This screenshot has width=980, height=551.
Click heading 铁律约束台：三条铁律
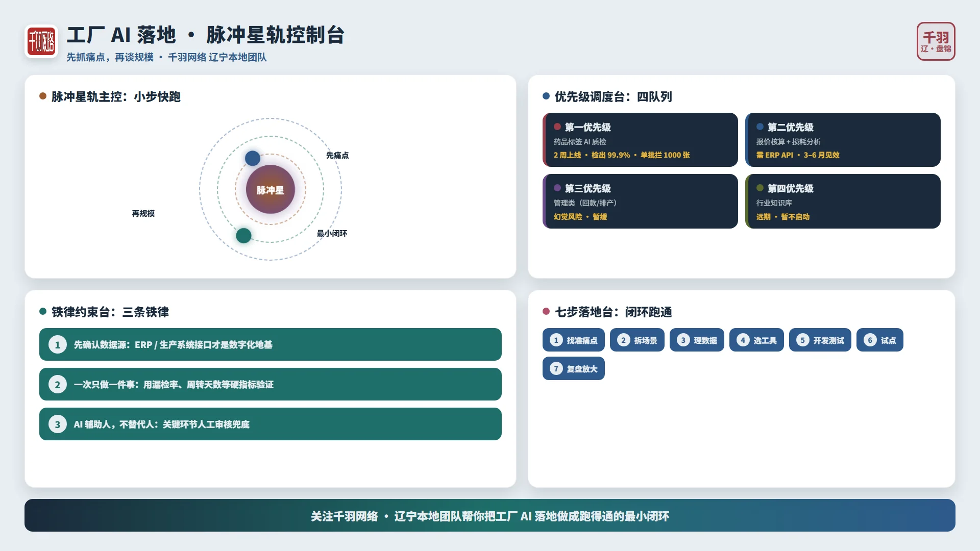coord(110,312)
